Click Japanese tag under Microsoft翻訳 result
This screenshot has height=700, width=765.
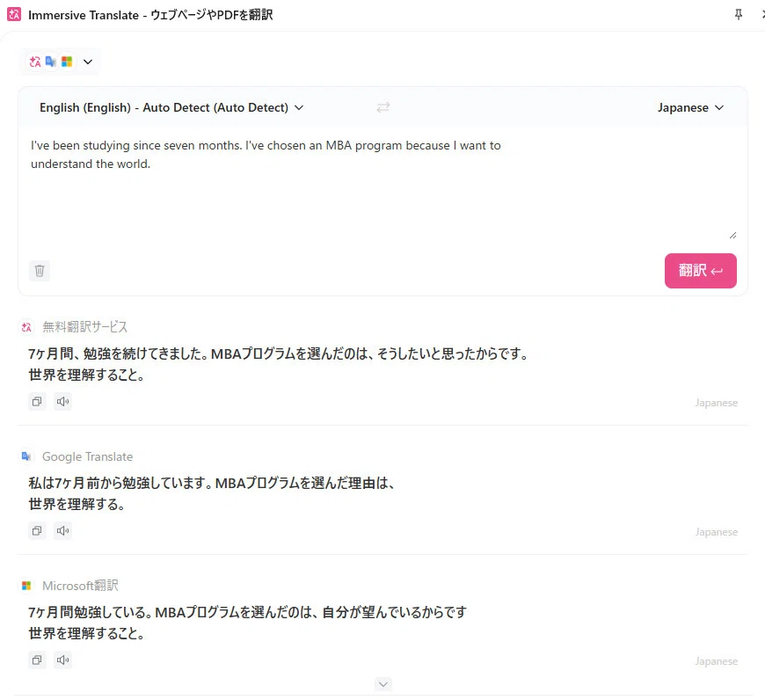point(717,661)
